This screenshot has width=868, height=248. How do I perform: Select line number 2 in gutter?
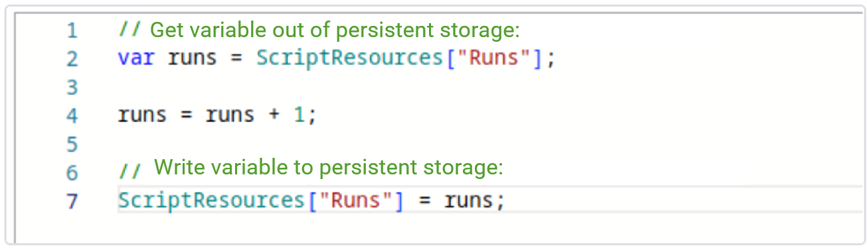(72, 59)
